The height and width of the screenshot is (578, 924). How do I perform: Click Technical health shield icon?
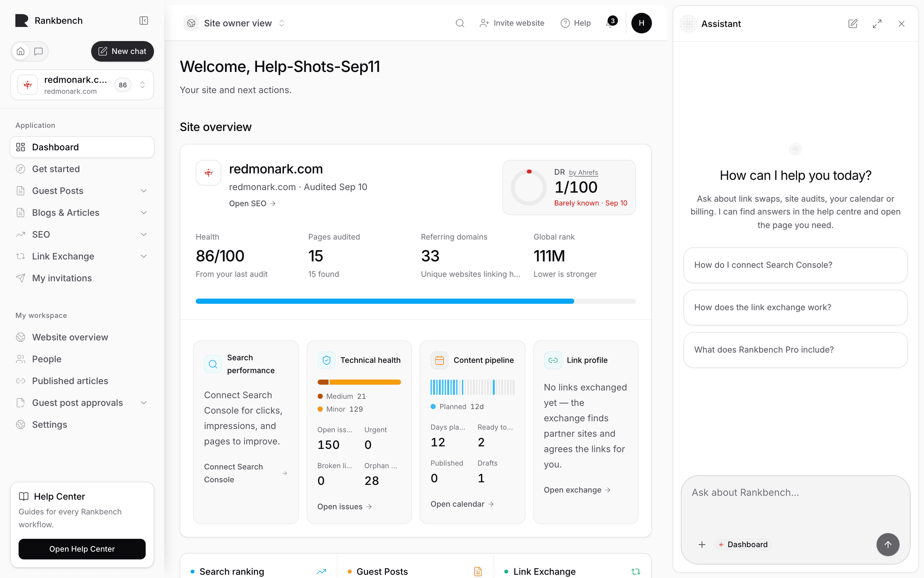pyautogui.click(x=326, y=360)
